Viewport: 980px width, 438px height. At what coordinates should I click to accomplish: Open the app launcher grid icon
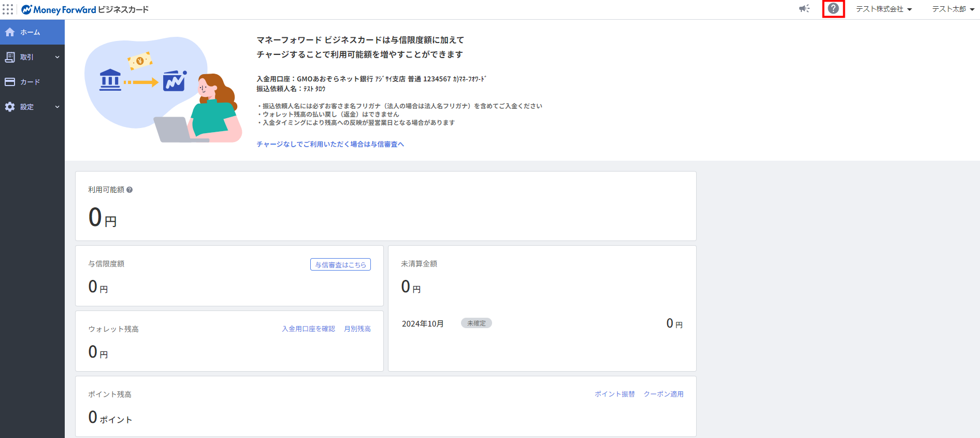8,9
